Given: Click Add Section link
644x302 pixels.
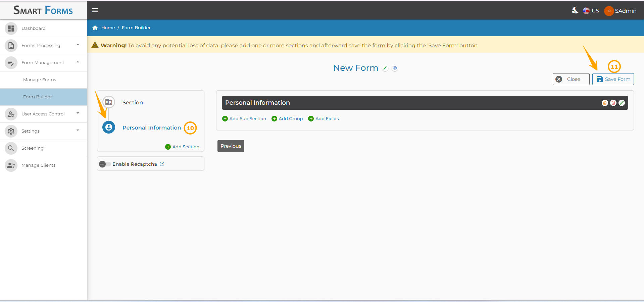Looking at the screenshot, I should (182, 147).
